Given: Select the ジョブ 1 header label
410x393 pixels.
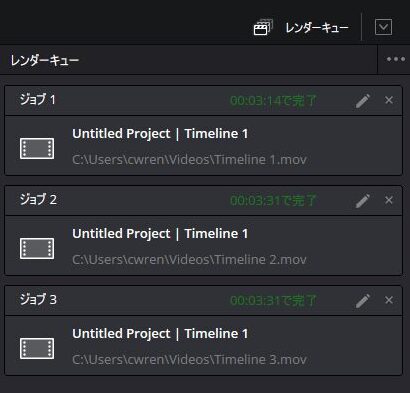Looking at the screenshot, I should [x=38, y=99].
